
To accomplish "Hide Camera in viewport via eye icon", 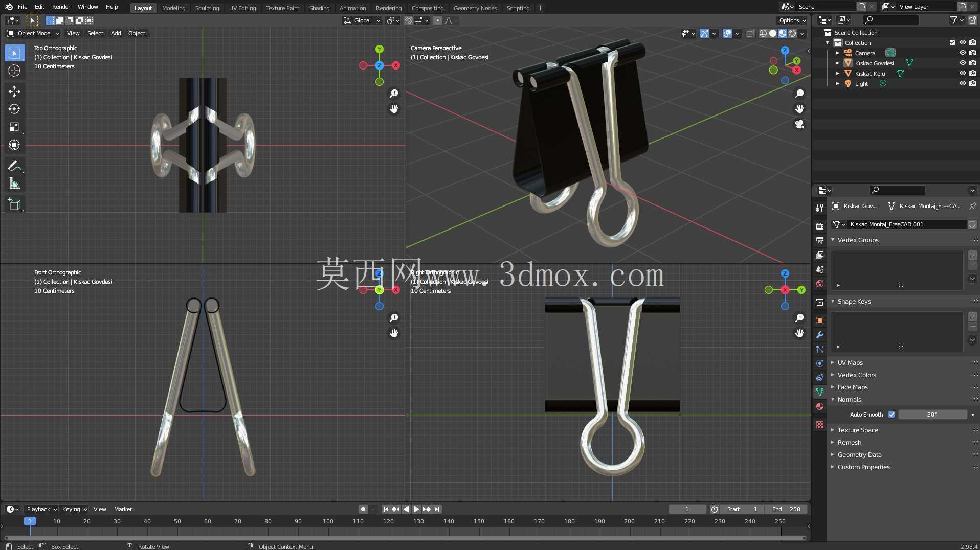I will (962, 53).
